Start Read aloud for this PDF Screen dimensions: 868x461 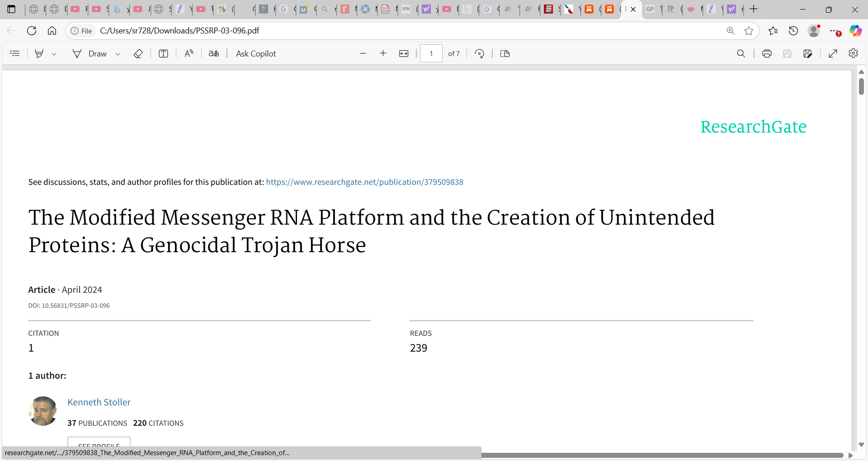189,53
